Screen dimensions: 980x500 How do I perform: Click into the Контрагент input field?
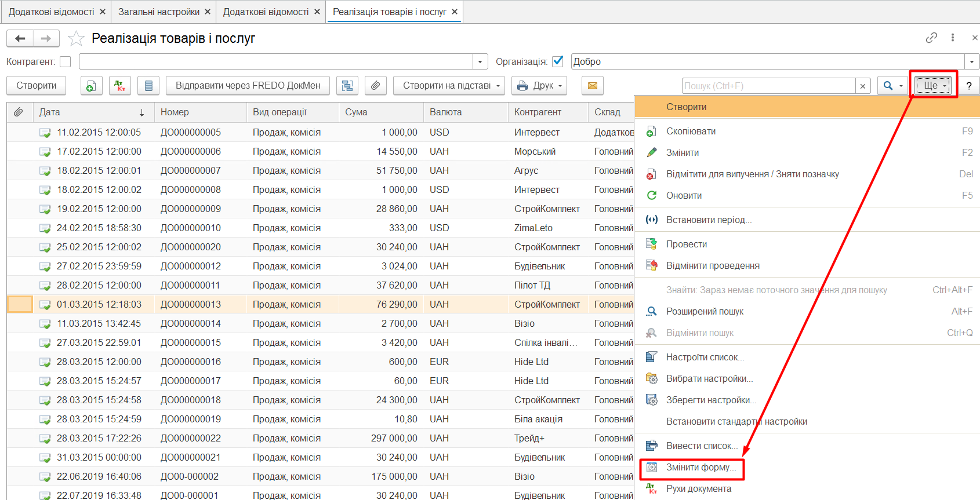click(x=277, y=61)
